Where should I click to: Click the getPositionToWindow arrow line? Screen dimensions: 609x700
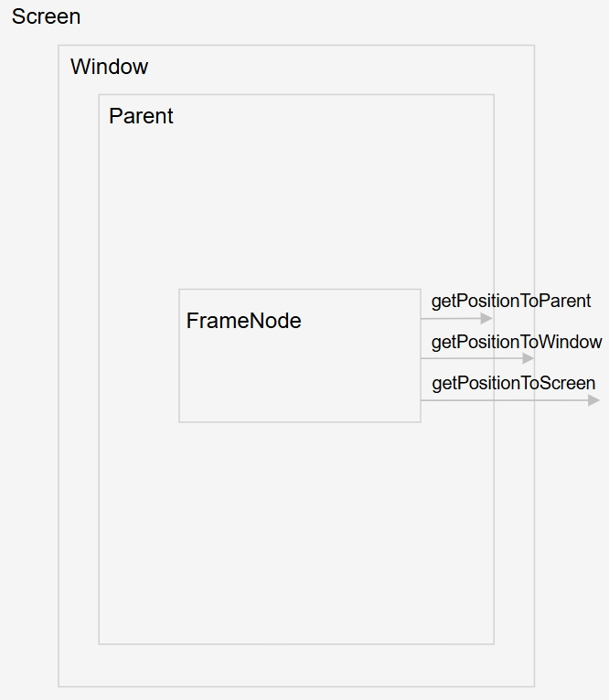point(471,359)
